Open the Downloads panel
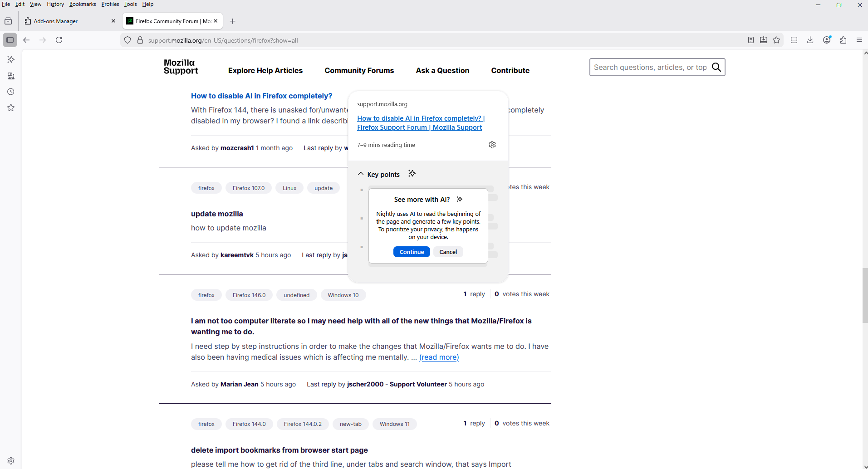 pos(810,40)
